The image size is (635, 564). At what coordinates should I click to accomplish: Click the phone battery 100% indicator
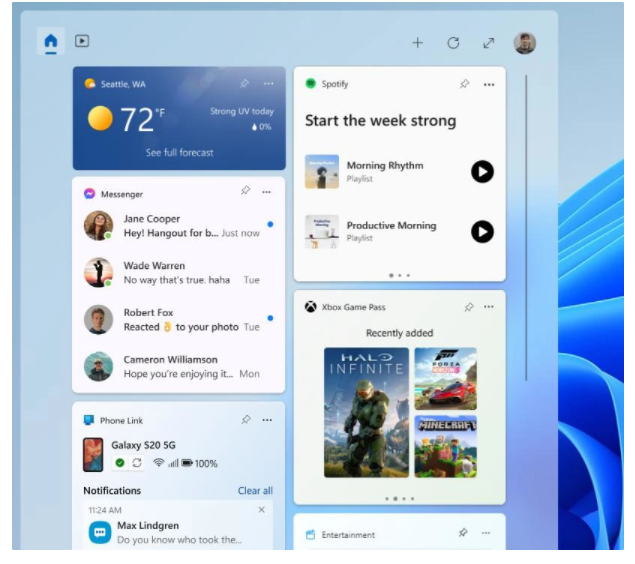point(199,463)
